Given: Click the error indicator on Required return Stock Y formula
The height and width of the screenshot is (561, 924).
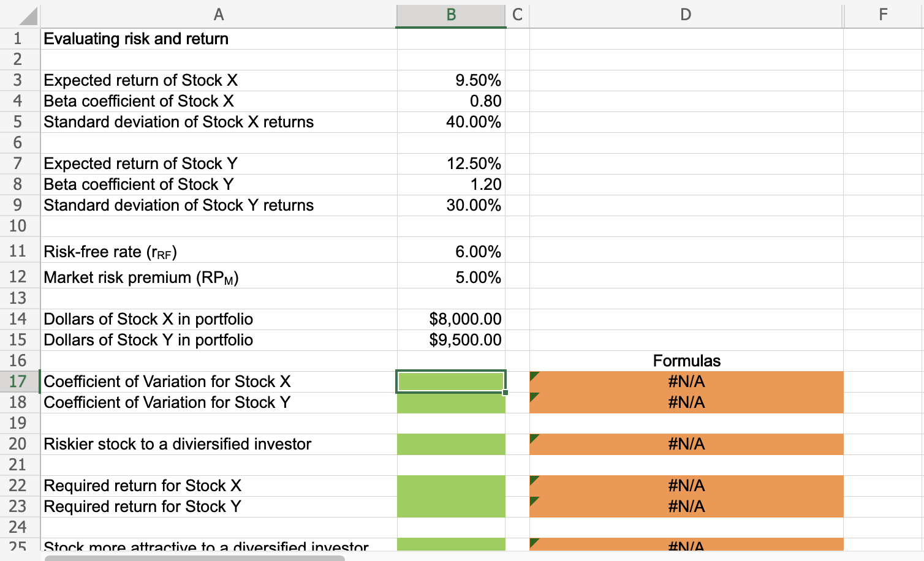Looking at the screenshot, I should pos(534,500).
